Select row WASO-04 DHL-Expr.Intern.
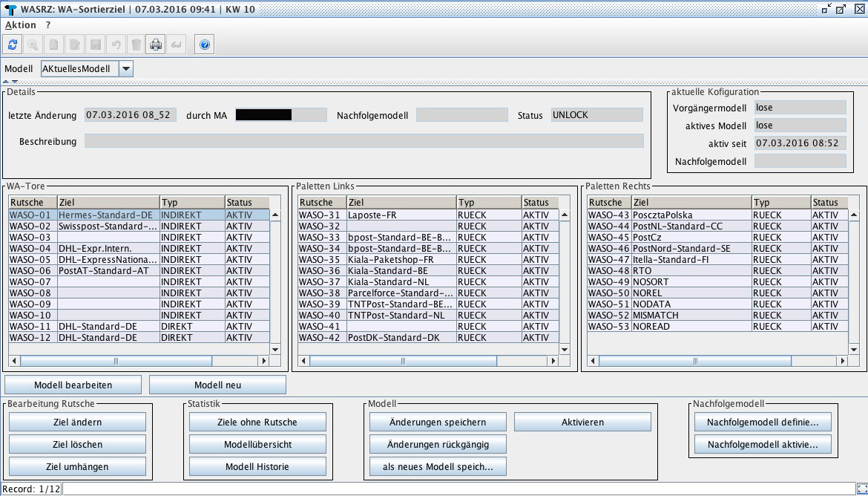868x496 pixels. [139, 248]
